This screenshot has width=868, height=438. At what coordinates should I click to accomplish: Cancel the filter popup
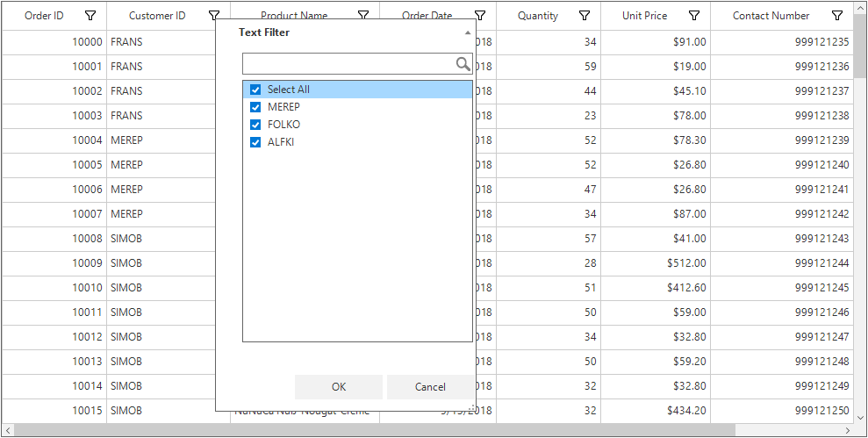(x=430, y=387)
